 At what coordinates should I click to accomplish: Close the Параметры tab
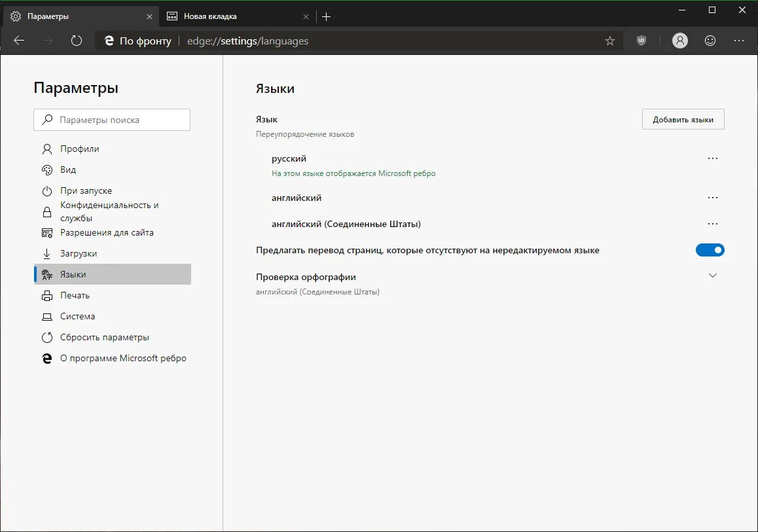[x=149, y=16]
